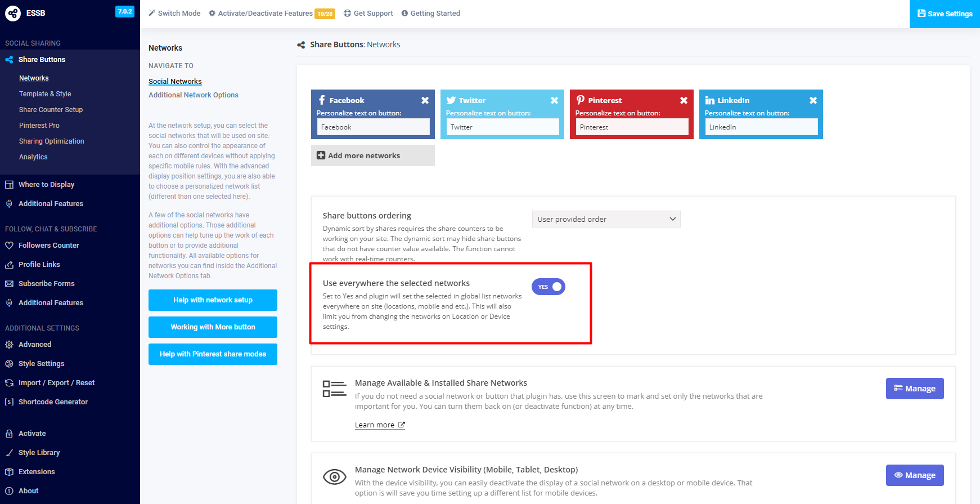Click the Followers Counter heart icon

pos(9,246)
